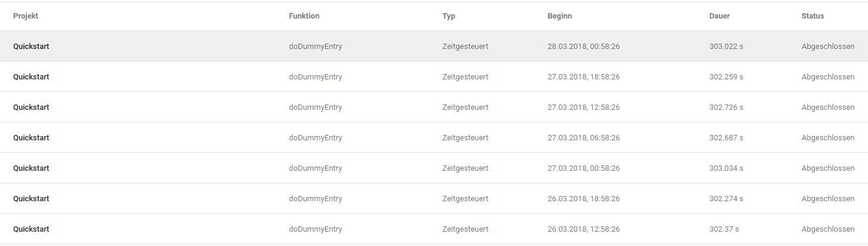Select the begin time 26.03.2018, 18:58:26

[x=583, y=199]
